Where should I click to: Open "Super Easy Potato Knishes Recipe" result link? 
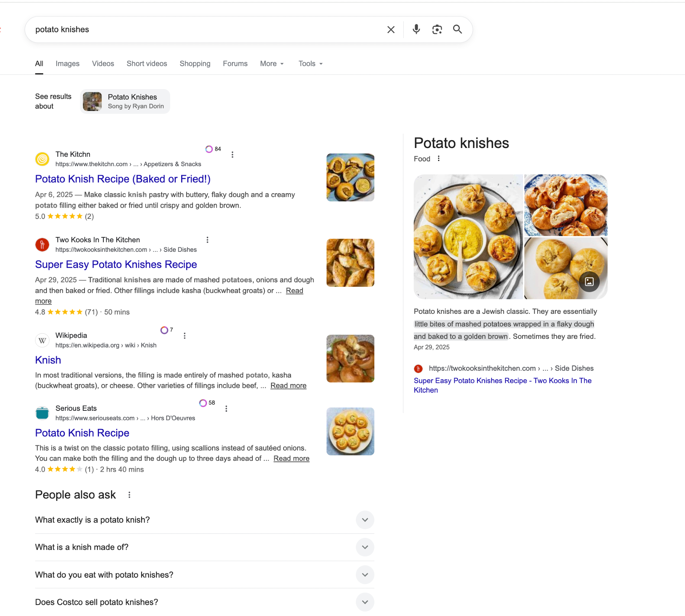(x=116, y=264)
